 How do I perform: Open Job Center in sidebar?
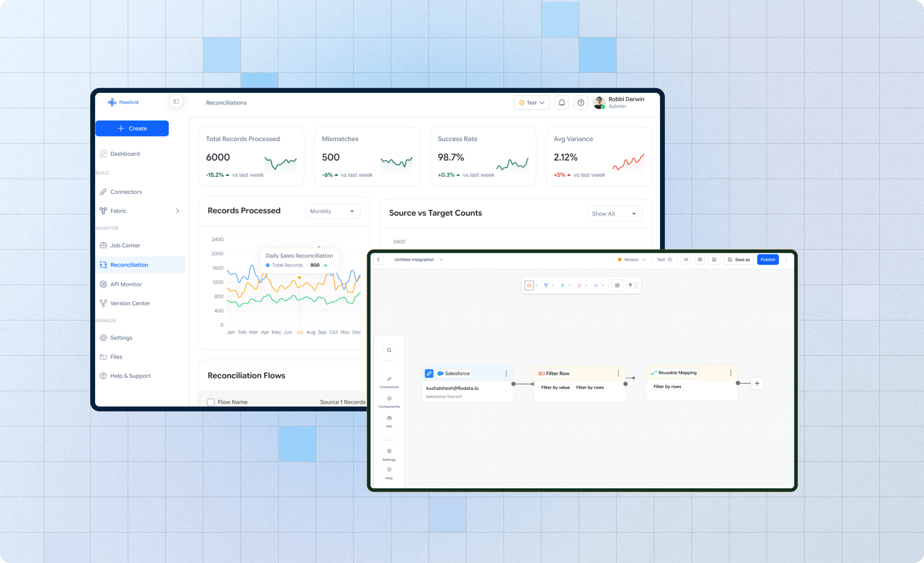pyautogui.click(x=125, y=245)
